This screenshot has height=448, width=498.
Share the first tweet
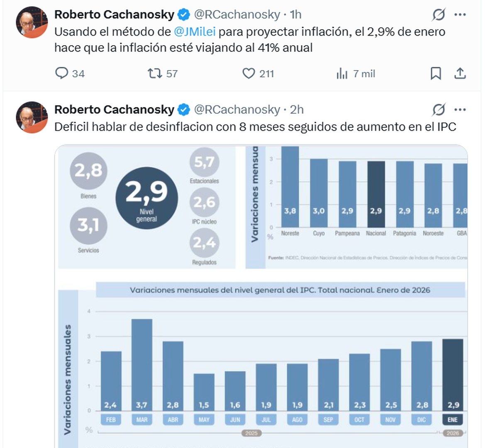(x=460, y=73)
